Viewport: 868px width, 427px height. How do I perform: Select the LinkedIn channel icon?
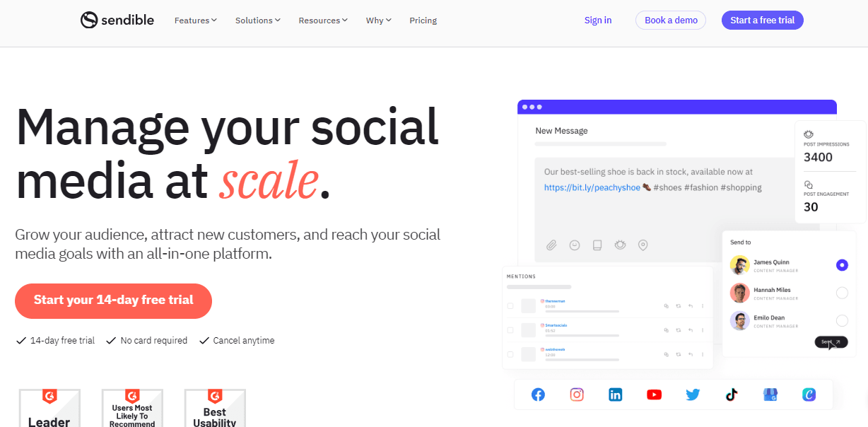pos(616,394)
